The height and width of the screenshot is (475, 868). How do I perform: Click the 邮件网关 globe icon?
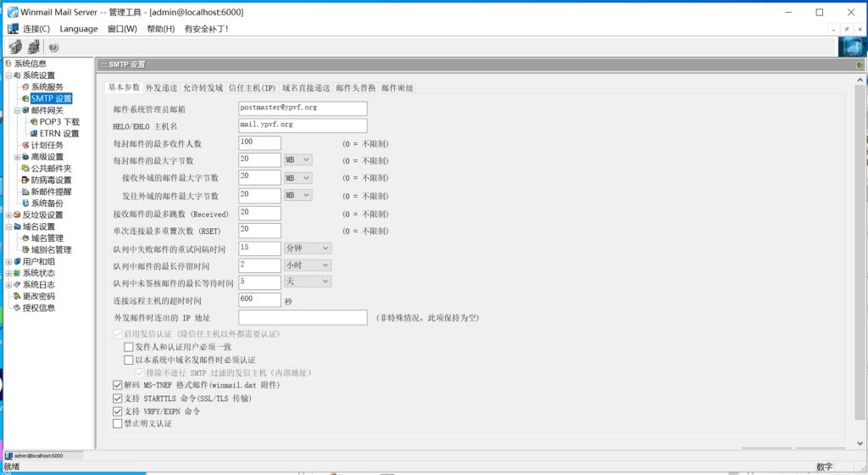[x=25, y=110]
